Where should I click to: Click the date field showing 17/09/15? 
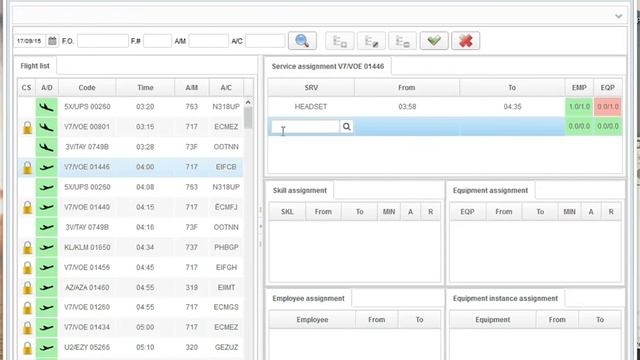click(x=29, y=41)
